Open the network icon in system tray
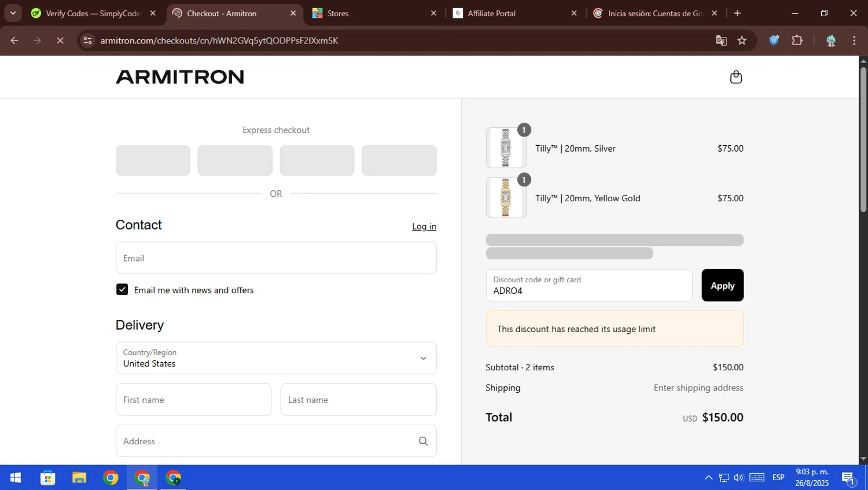Viewport: 868px width, 490px height. click(724, 478)
